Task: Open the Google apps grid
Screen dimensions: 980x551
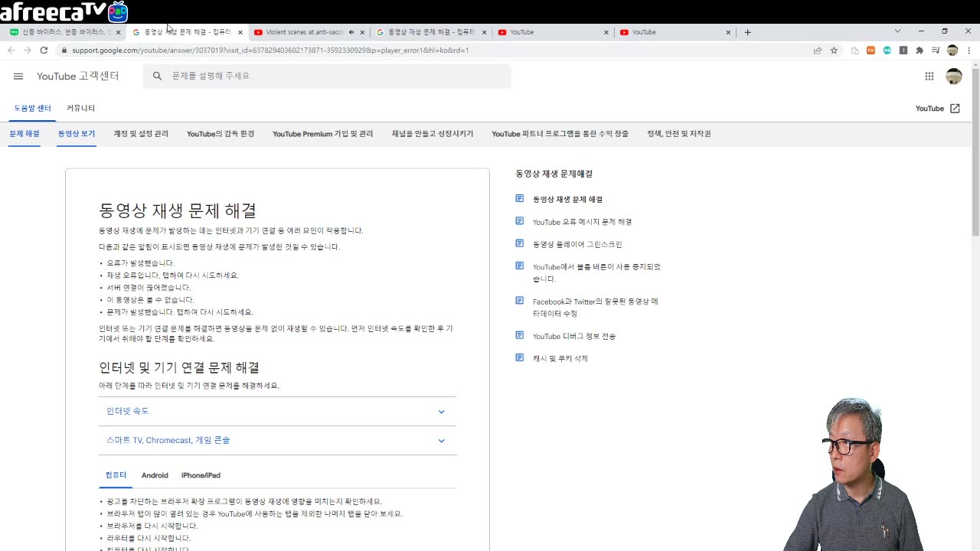Action: point(929,76)
